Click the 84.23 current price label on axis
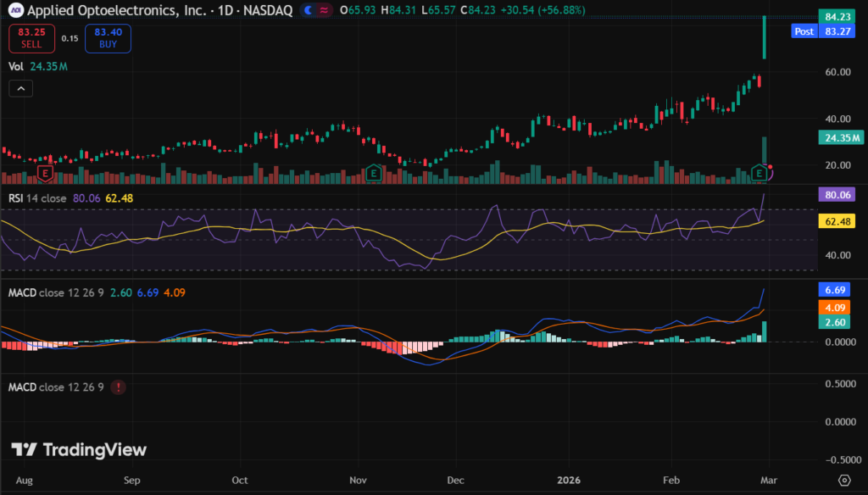 (x=842, y=17)
